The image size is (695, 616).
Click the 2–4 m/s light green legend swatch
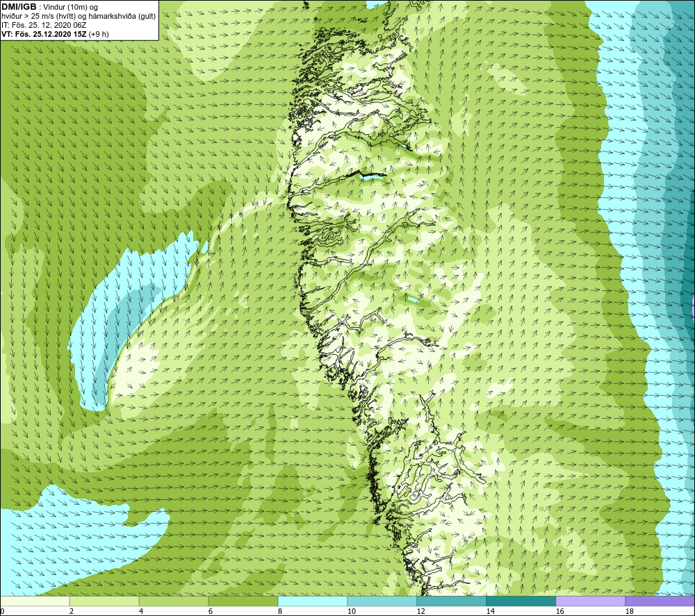(104, 601)
